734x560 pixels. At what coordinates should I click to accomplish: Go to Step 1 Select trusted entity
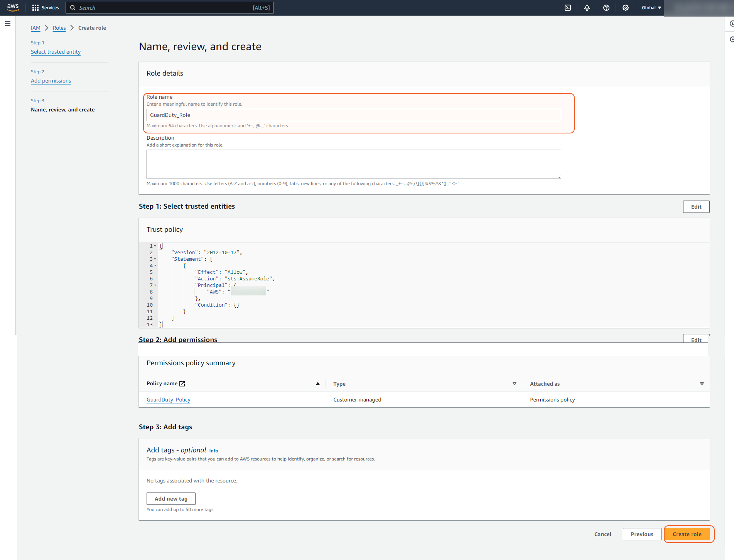(x=56, y=52)
